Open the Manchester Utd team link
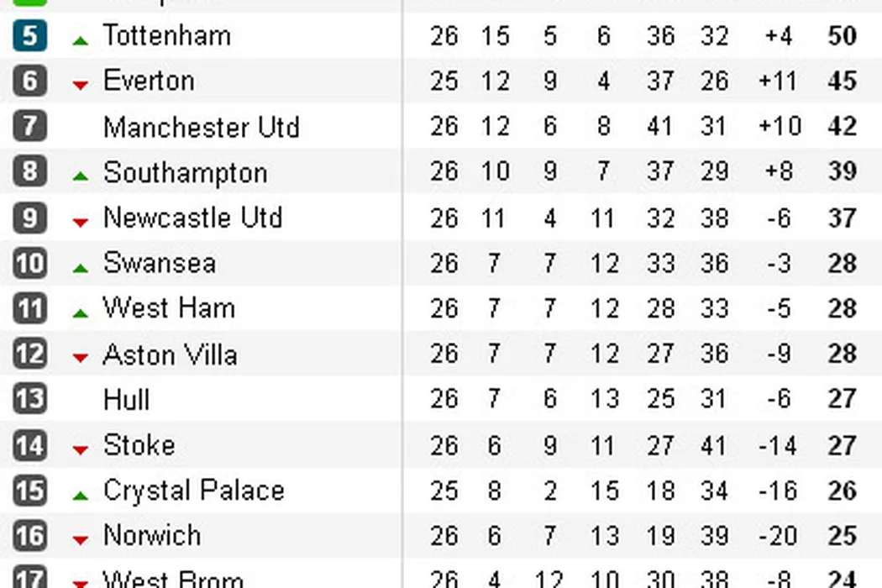 click(201, 127)
